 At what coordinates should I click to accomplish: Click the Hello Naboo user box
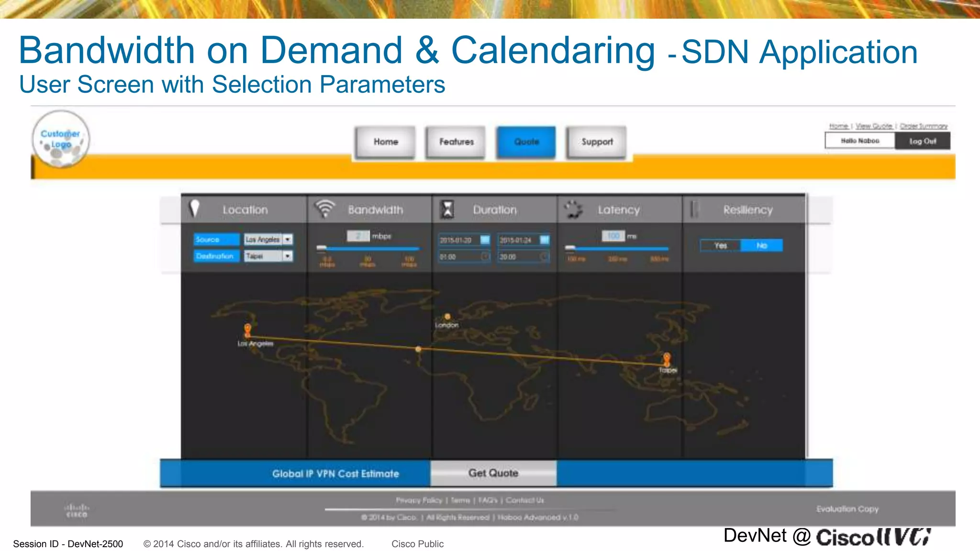tap(860, 141)
